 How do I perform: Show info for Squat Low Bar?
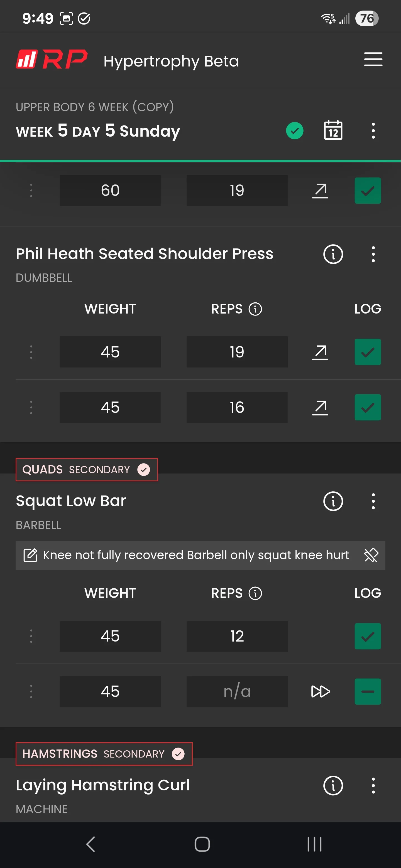tap(333, 501)
